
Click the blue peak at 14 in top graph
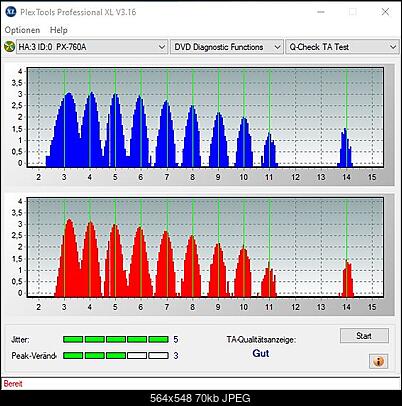pos(345,148)
